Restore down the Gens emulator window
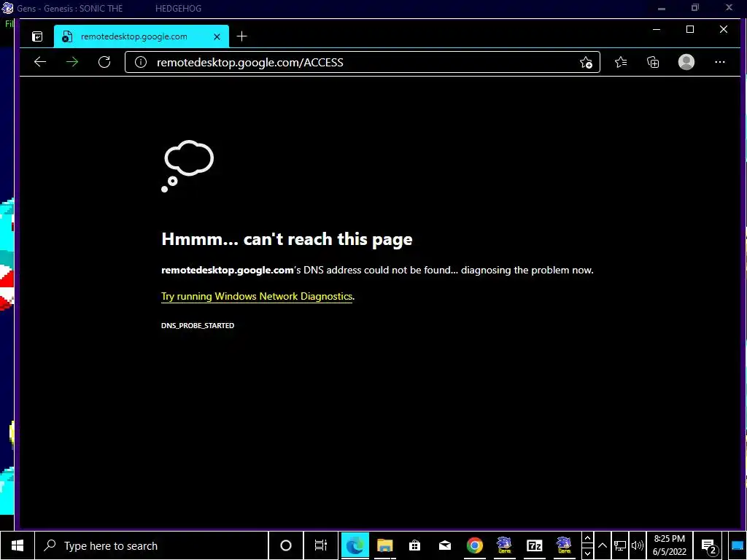 (x=695, y=7)
